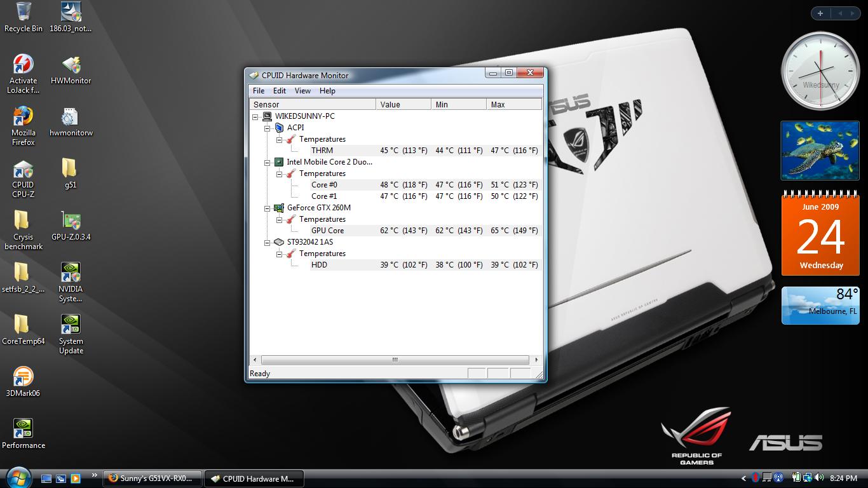Viewport: 868px width, 488px height.
Task: Collapse the GeForce GTX 260M node
Action: click(x=268, y=208)
